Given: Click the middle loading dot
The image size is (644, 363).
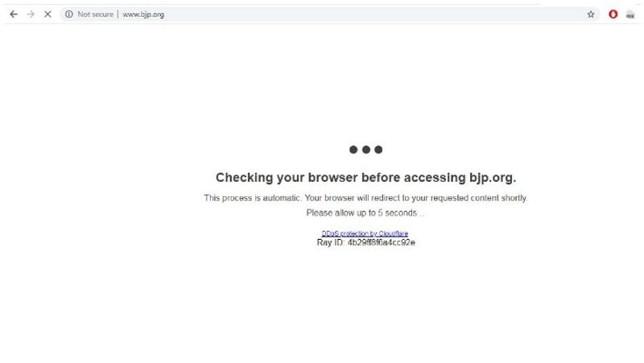Looking at the screenshot, I should [366, 150].
